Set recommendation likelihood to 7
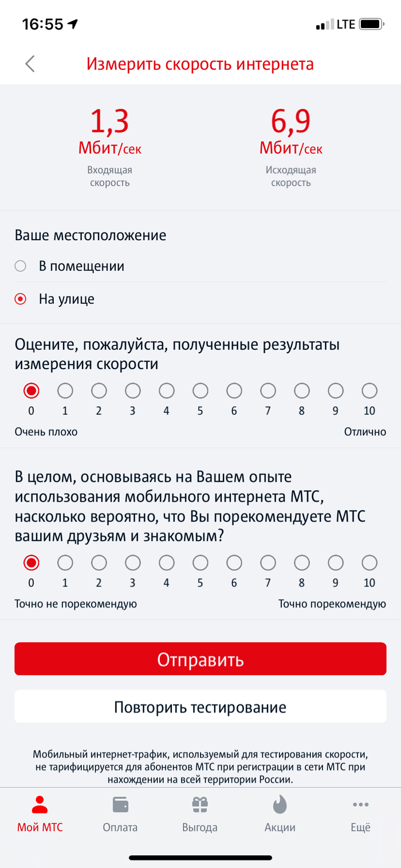 (x=268, y=562)
